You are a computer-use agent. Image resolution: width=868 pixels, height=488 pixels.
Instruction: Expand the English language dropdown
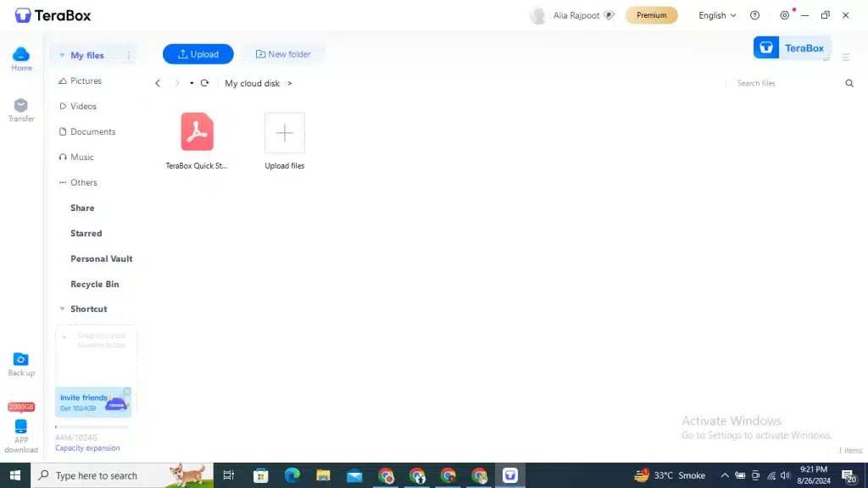coord(716,15)
